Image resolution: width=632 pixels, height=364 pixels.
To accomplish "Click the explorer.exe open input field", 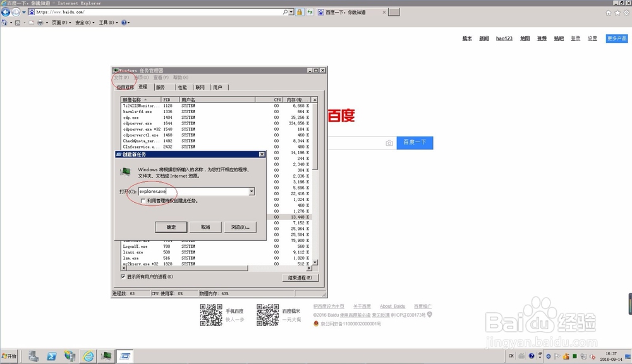I will (x=193, y=191).
